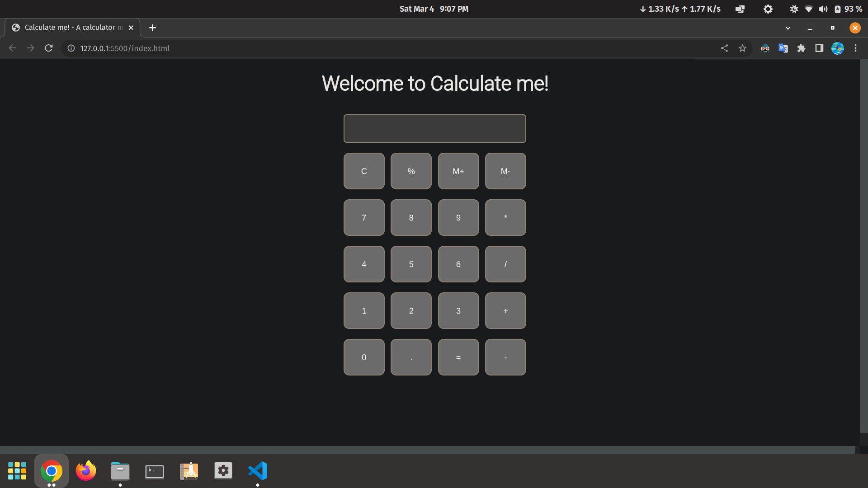Click the site info icon in address bar

pyautogui.click(x=71, y=48)
